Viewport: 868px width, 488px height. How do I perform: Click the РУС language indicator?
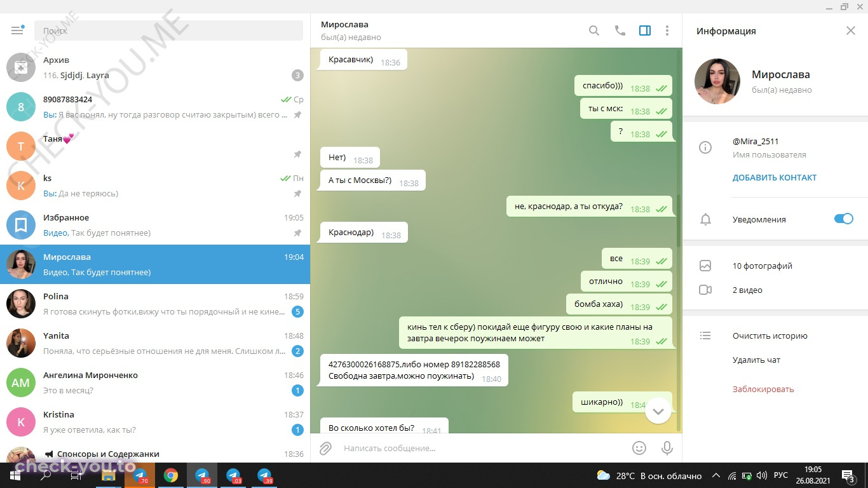[x=781, y=475]
